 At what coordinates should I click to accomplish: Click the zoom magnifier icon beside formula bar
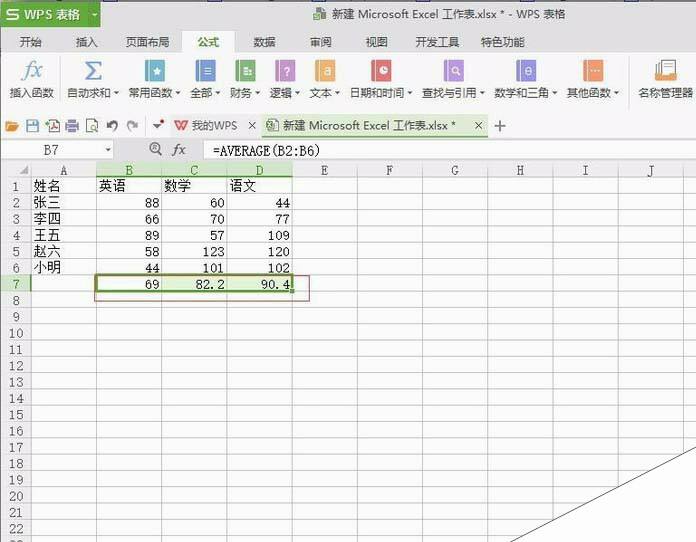[x=155, y=149]
